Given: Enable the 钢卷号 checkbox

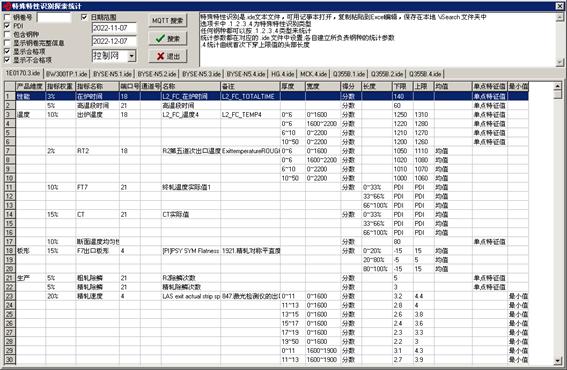Looking at the screenshot, I should tap(7, 17).
